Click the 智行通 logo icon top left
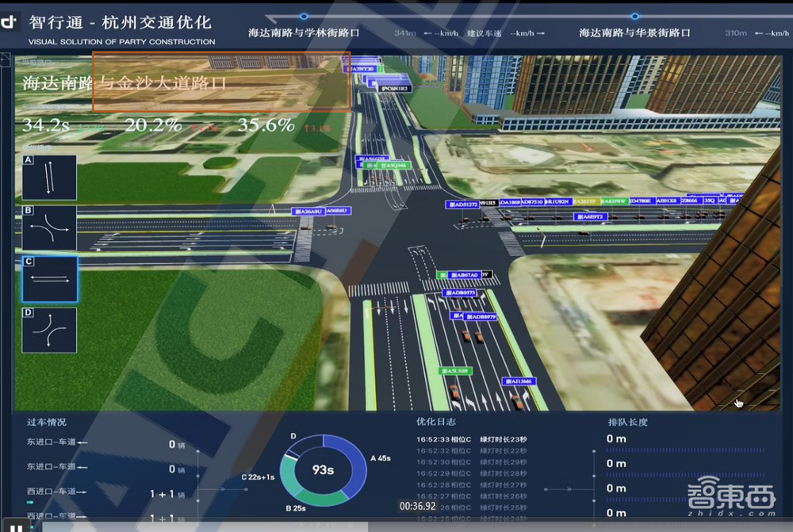This screenshot has width=793, height=532. [x=10, y=21]
